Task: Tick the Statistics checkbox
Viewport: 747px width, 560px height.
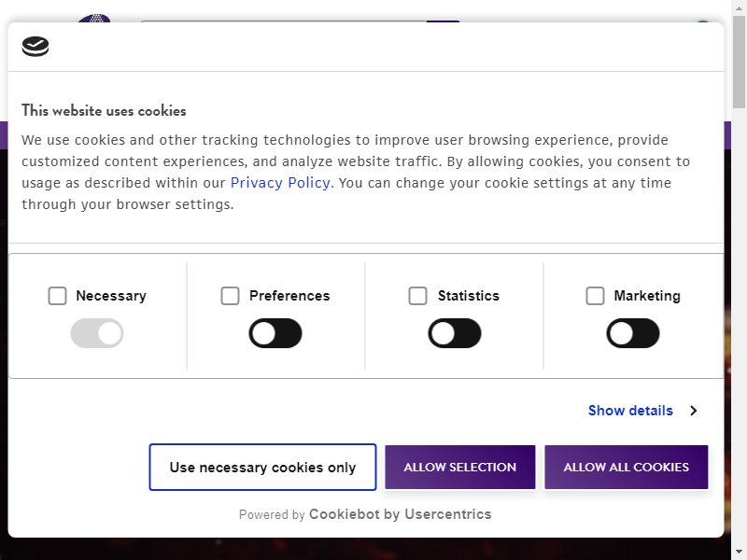Action: pyautogui.click(x=417, y=296)
